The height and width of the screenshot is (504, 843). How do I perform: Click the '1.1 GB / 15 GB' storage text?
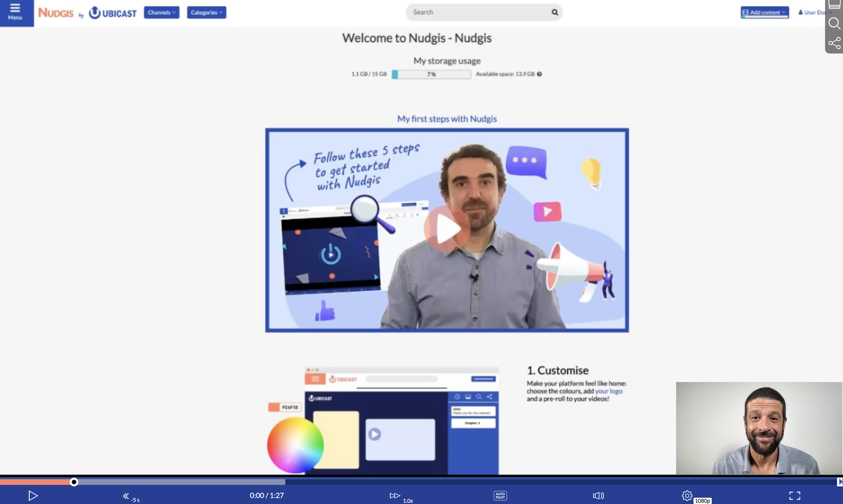click(x=369, y=74)
